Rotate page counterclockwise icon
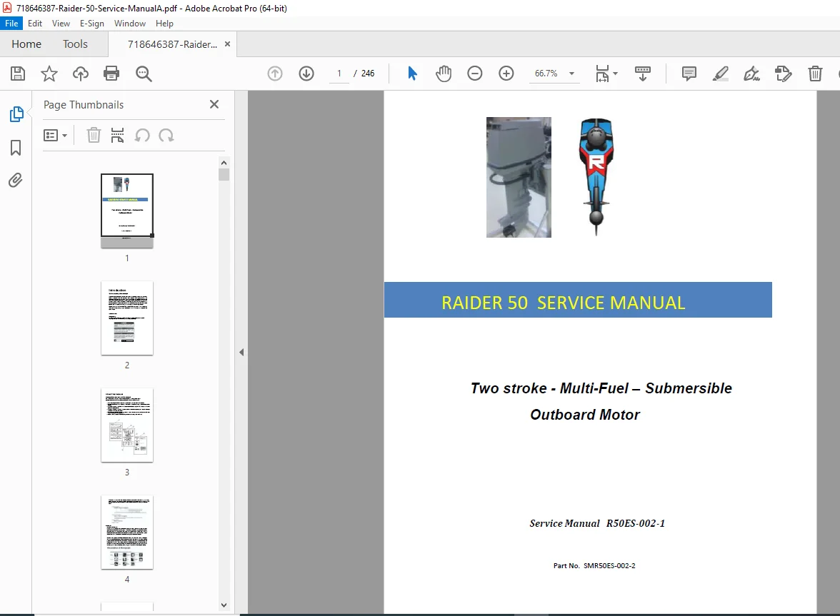Image resolution: width=840 pixels, height=616 pixels. [x=142, y=136]
